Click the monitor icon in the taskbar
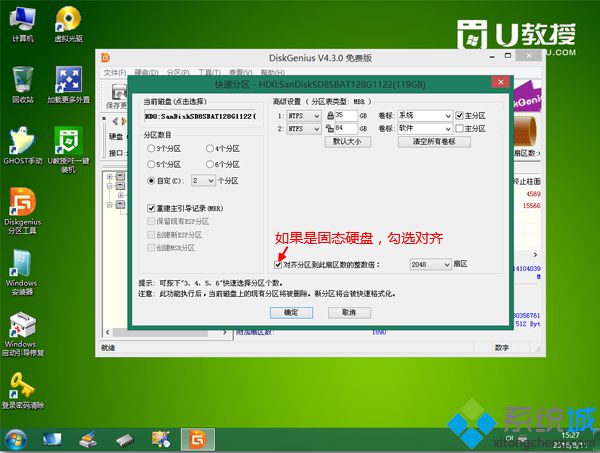600x453 pixels. click(52, 440)
